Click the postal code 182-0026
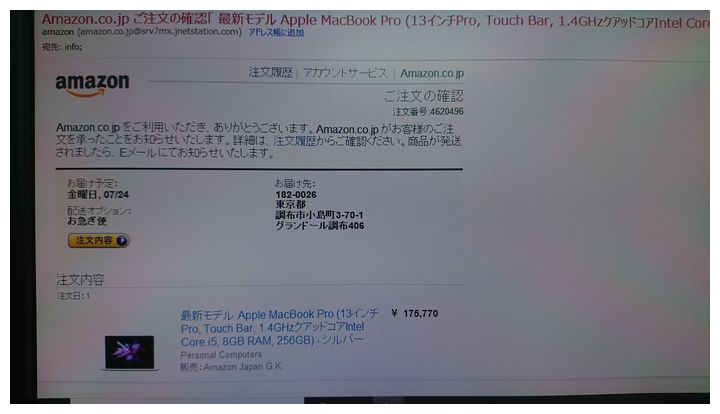 pyautogui.click(x=296, y=195)
